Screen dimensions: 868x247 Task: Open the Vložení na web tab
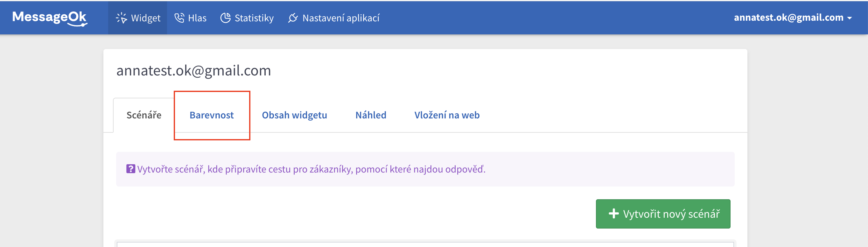click(447, 115)
